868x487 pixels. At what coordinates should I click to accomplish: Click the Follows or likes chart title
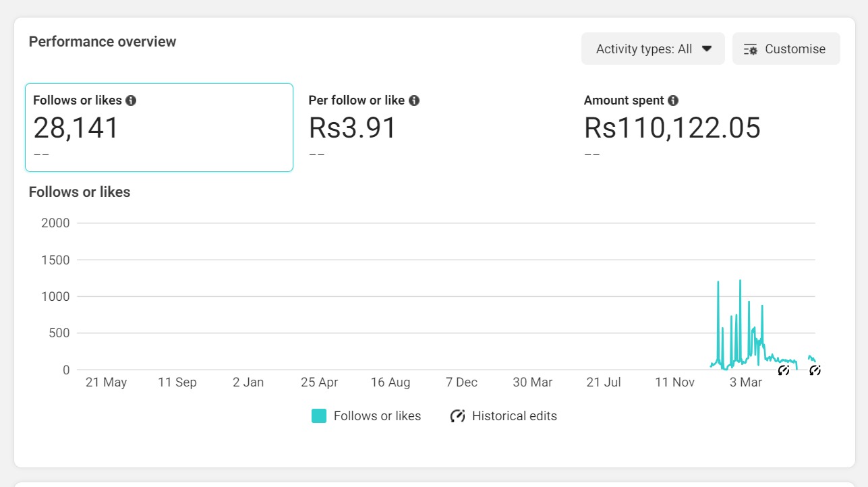coord(80,192)
